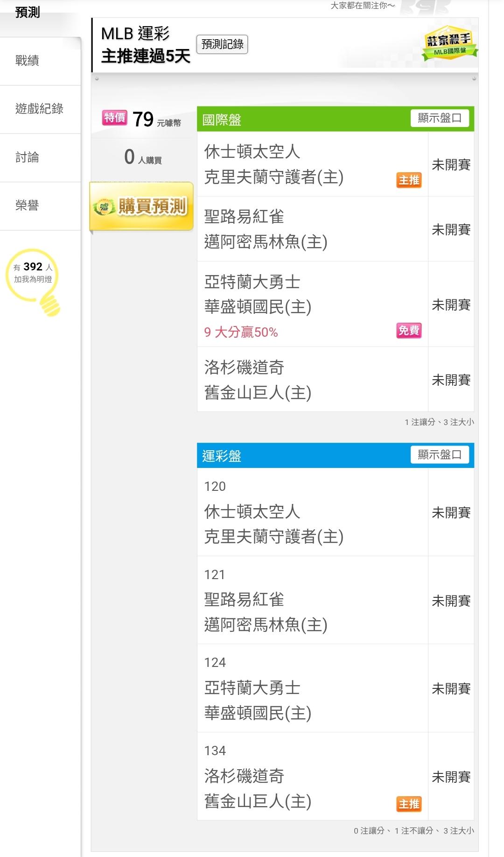Click the 9 大分贏50% prediction text
Image resolution: width=504 pixels, height=857 pixels.
coord(241,333)
